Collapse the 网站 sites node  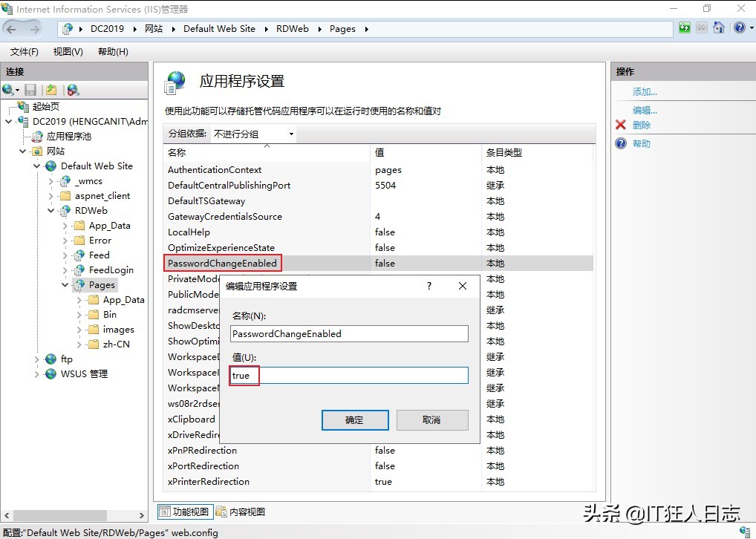click(x=23, y=151)
